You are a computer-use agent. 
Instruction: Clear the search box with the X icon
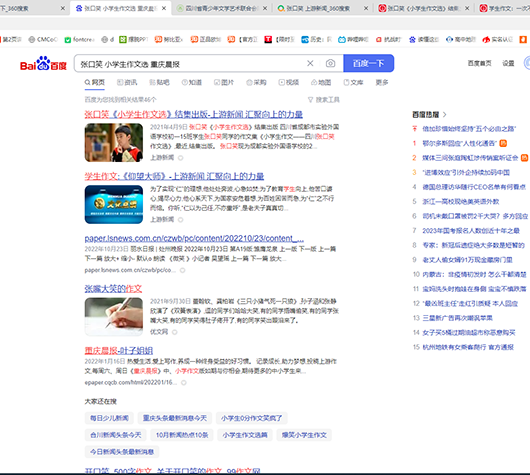point(310,63)
